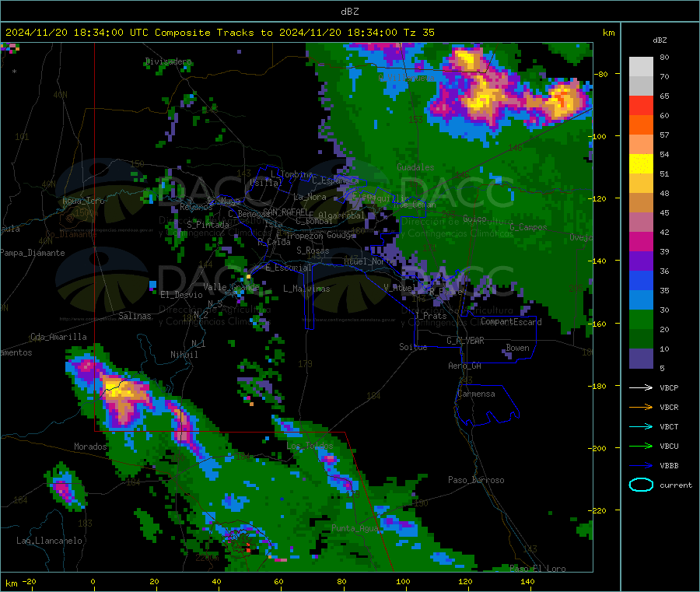The image size is (700, 592).
Task: Click the 0 tick on horizontal axis
Action: tap(93, 581)
